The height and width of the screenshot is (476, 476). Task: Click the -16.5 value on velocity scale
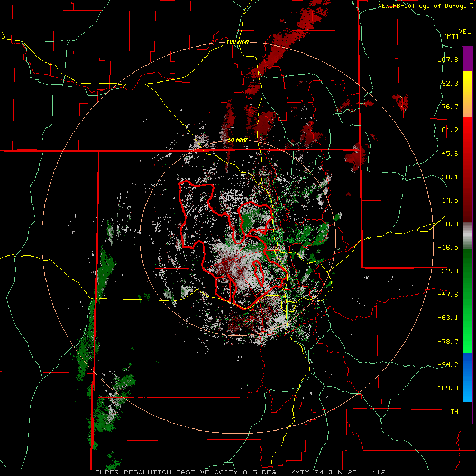click(448, 248)
